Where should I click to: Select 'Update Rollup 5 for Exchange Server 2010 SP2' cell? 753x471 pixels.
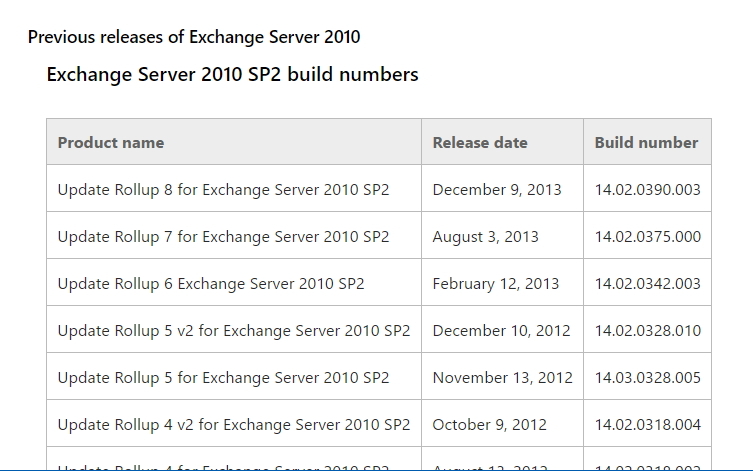click(x=234, y=377)
